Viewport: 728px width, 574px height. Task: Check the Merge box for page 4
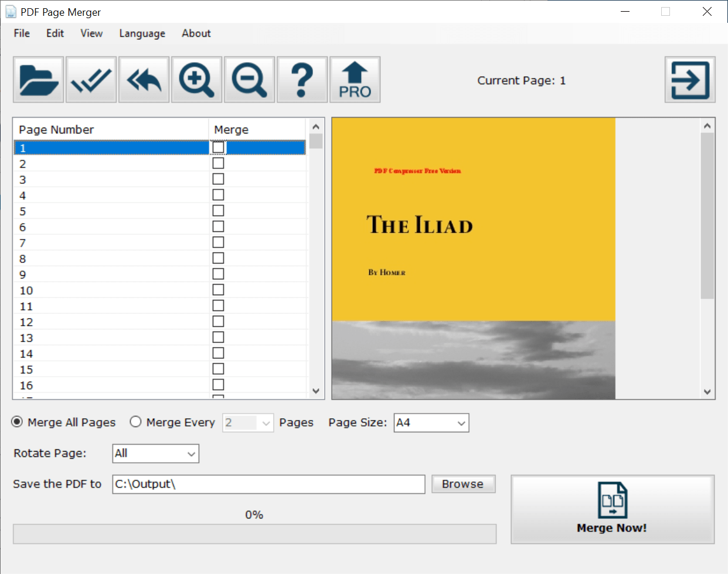(218, 194)
